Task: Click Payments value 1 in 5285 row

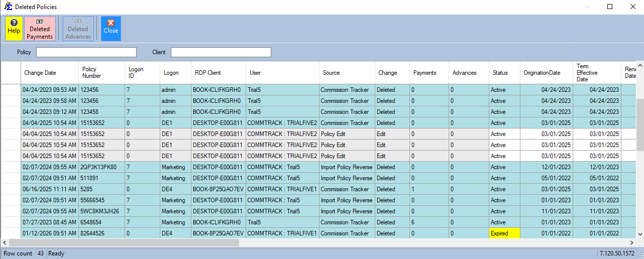Action: coord(430,189)
